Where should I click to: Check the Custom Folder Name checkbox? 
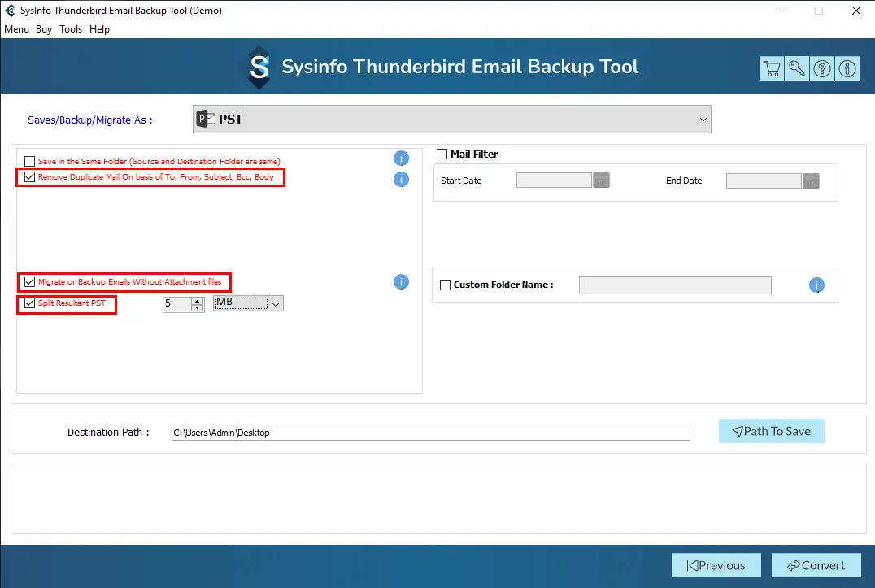[446, 285]
